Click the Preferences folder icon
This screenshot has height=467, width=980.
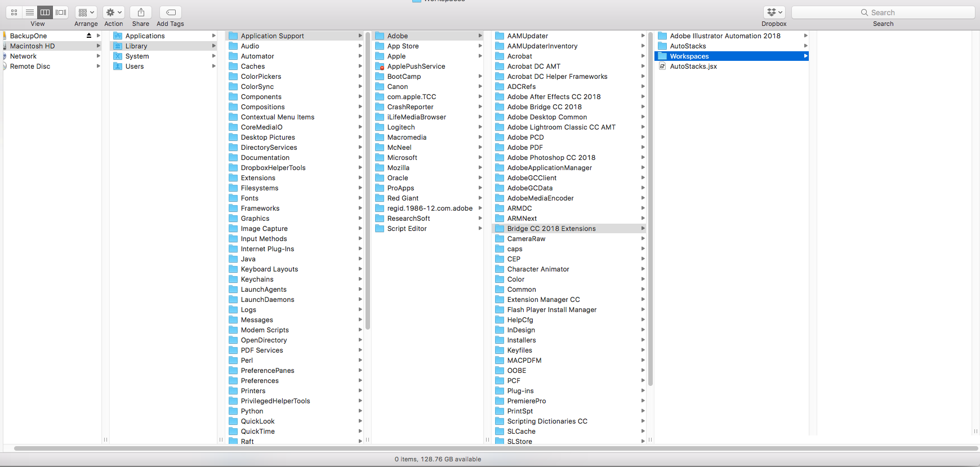[x=233, y=381]
